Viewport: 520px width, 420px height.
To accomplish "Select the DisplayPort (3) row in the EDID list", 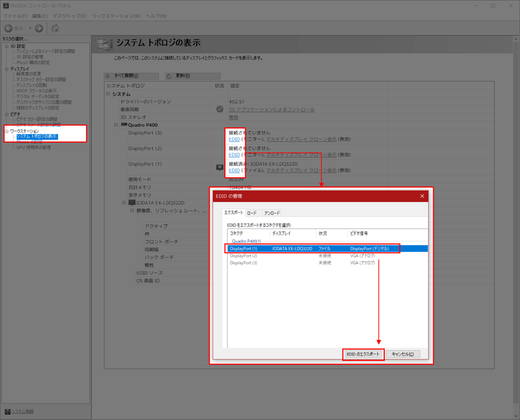I will pos(328,263).
